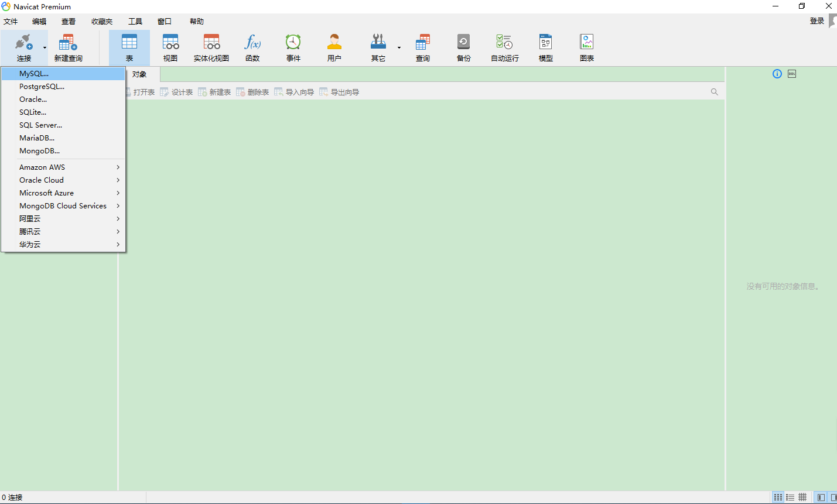Image resolution: width=837 pixels, height=504 pixels.
Task: Click the 事件 event clock icon
Action: pyautogui.click(x=293, y=42)
